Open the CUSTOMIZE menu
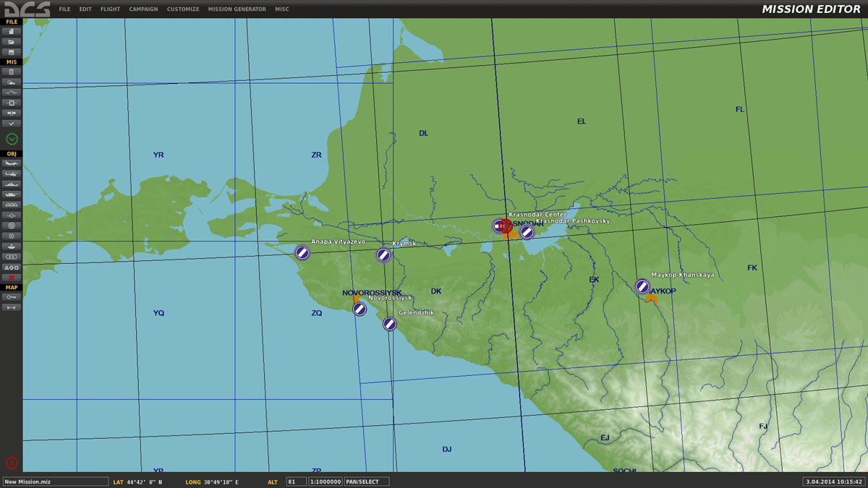This screenshot has width=868, height=488. 184,9
